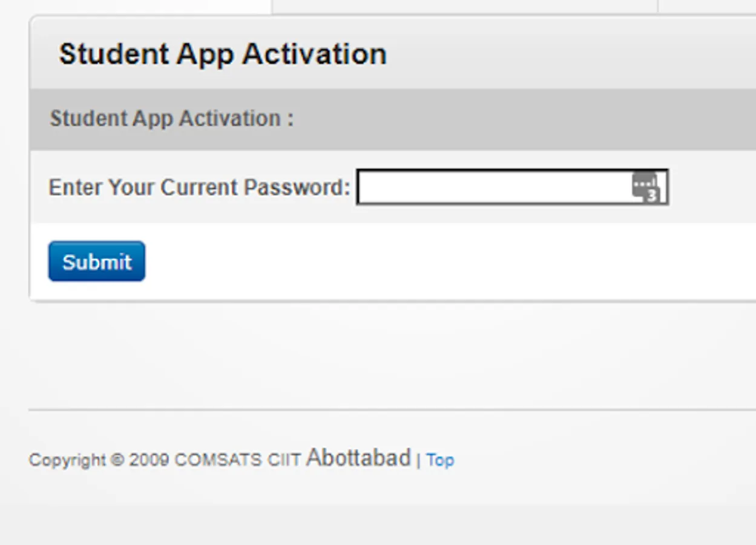Viewport: 756px width, 545px height.
Task: Click the word Activation in the main heading
Action: tap(314, 54)
